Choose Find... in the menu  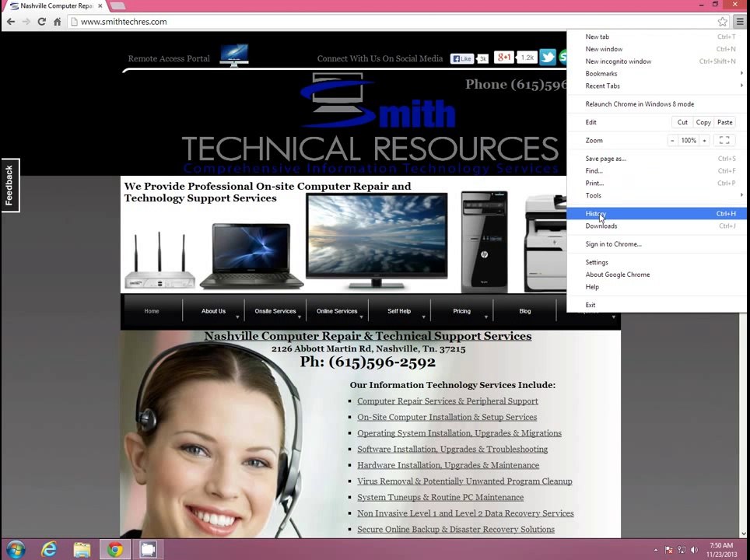pyautogui.click(x=657, y=171)
